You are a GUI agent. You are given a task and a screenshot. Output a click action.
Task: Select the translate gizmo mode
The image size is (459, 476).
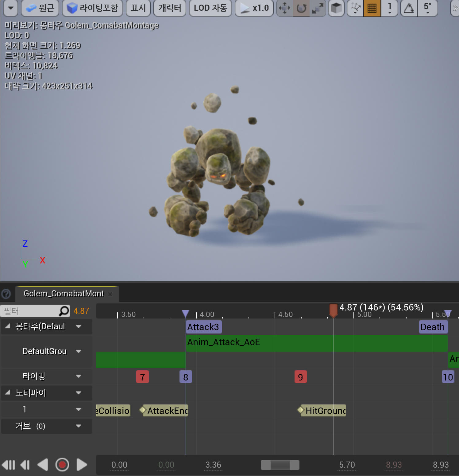[285, 8]
